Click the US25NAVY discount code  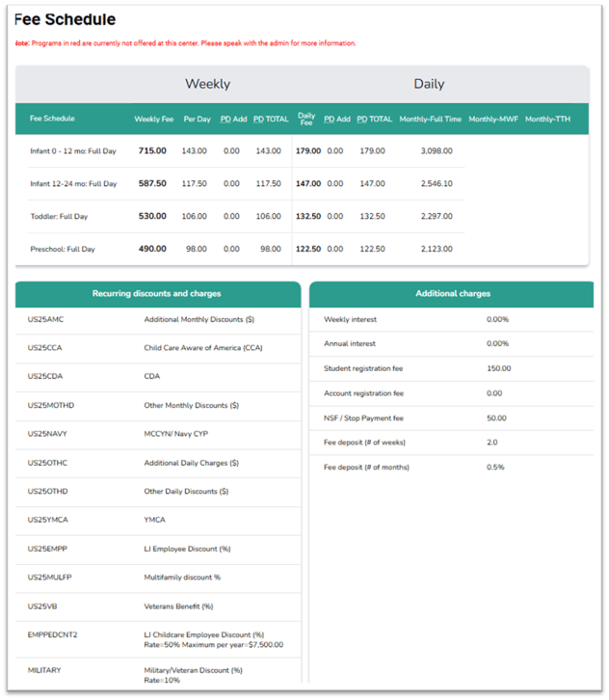click(50, 434)
